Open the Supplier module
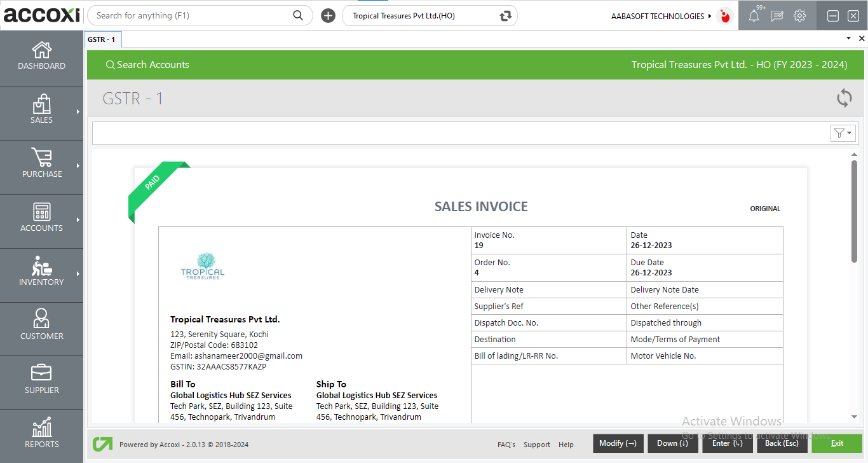This screenshot has width=868, height=463. 41,380
